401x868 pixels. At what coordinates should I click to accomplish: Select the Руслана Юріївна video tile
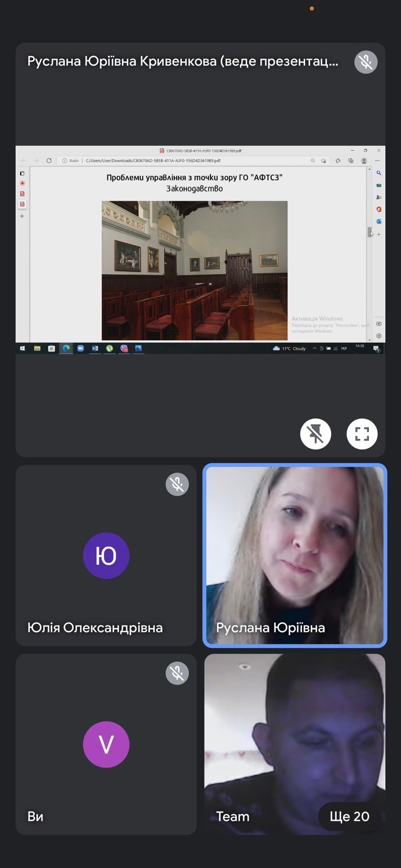click(295, 556)
